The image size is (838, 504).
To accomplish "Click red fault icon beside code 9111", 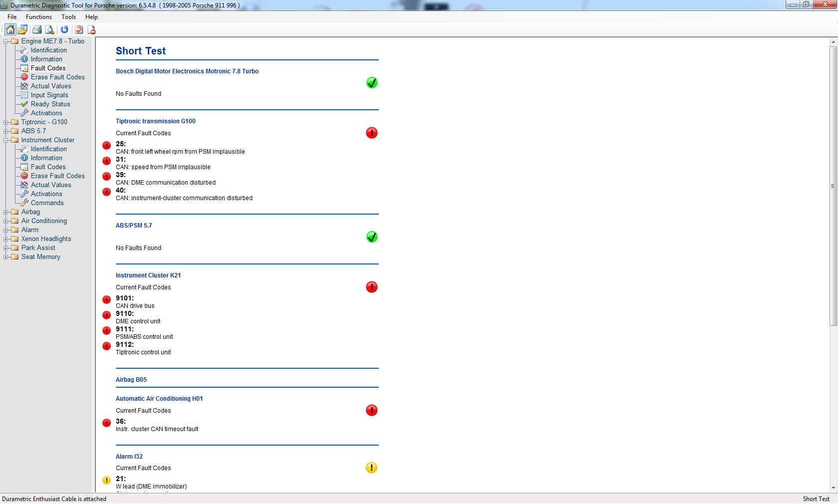I will [x=107, y=330].
